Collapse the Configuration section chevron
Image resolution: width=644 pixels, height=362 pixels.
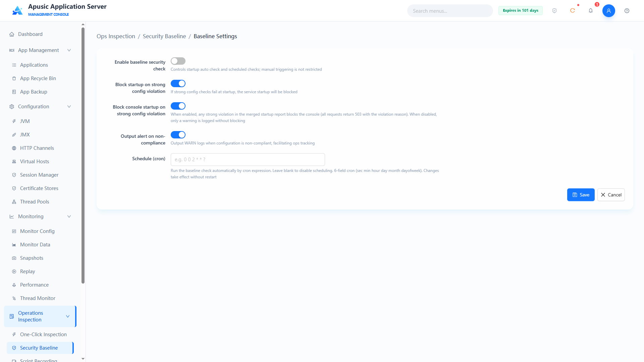pos(69,107)
